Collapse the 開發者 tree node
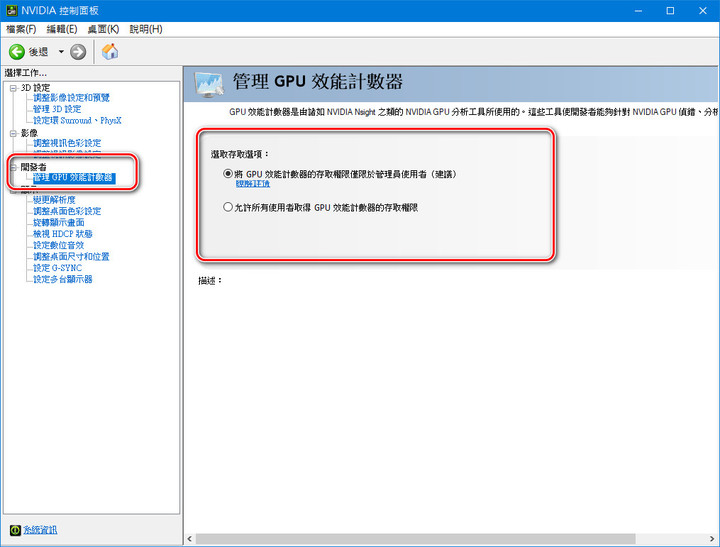 point(13,167)
